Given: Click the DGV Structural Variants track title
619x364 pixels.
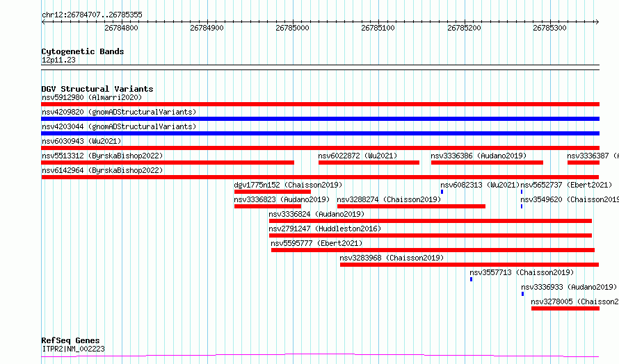Looking at the screenshot, I should 97,89.
